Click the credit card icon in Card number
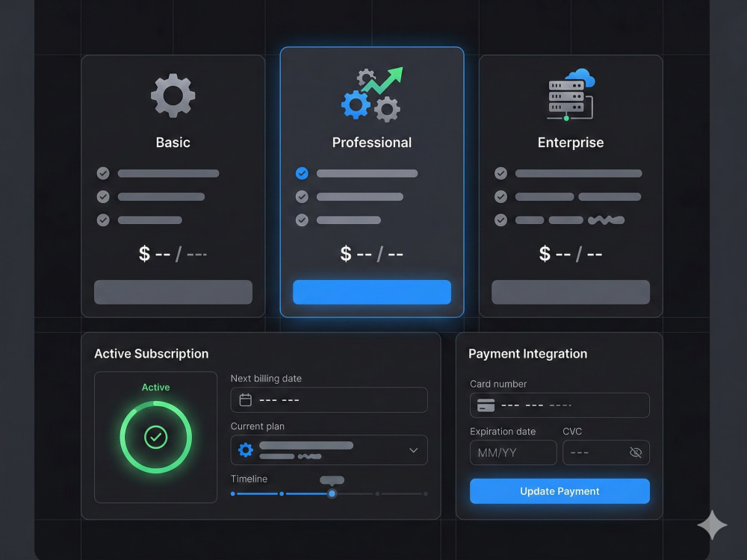 [x=486, y=405]
